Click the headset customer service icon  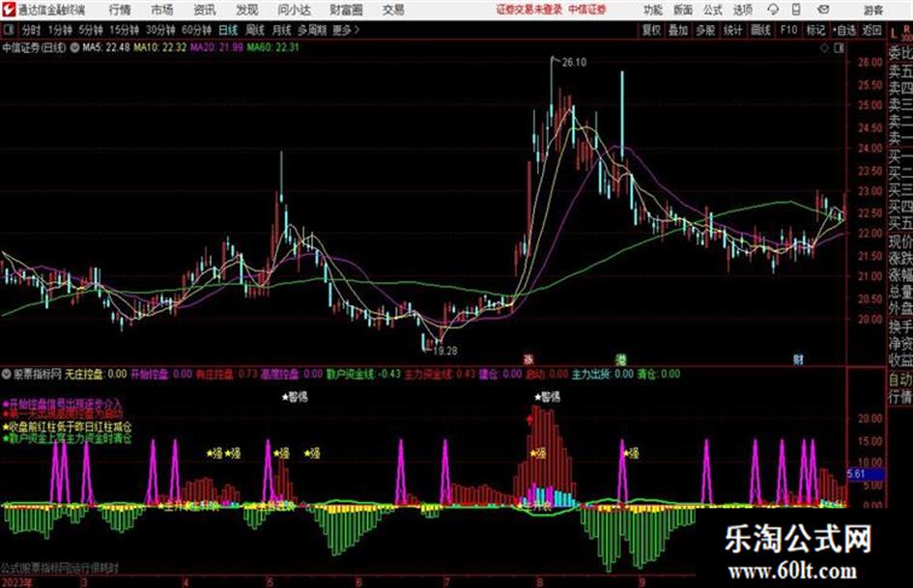click(x=773, y=10)
